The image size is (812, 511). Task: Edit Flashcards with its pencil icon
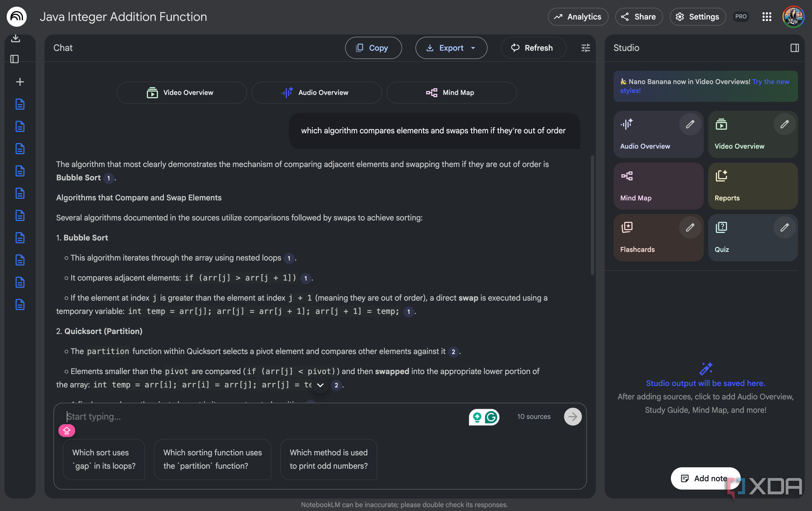click(690, 227)
